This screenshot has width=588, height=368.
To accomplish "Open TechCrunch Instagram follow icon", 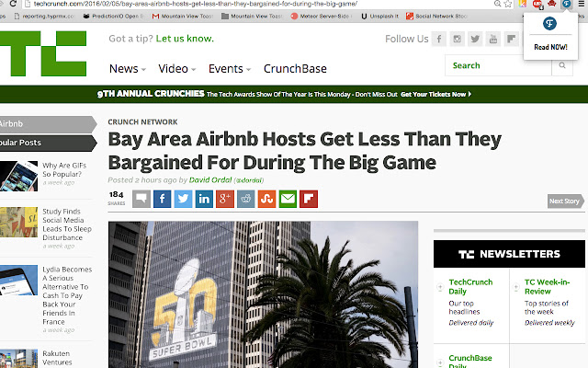I will point(458,39).
